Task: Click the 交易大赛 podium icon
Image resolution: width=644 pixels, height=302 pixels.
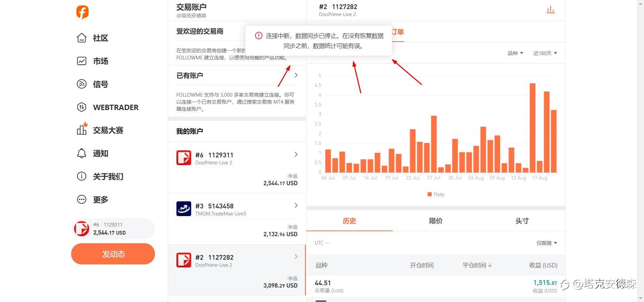Action: tap(82, 130)
